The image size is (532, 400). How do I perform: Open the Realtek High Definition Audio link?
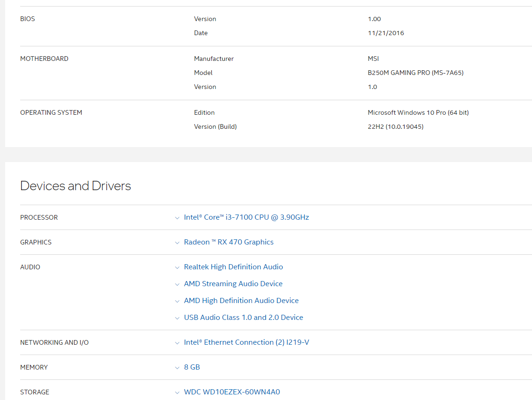point(233,267)
